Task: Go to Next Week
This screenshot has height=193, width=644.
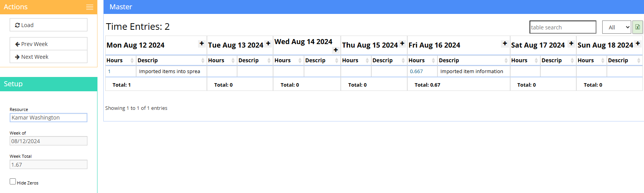Action: point(48,56)
